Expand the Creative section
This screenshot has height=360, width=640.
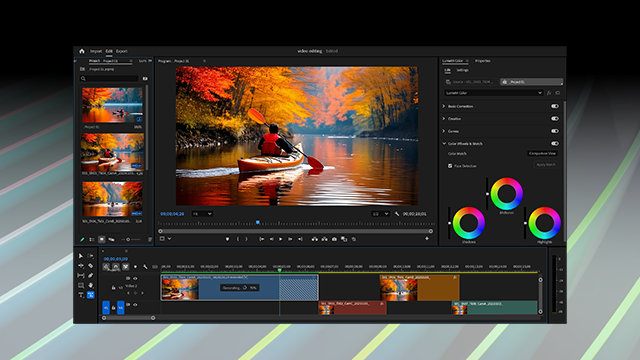pyautogui.click(x=444, y=119)
